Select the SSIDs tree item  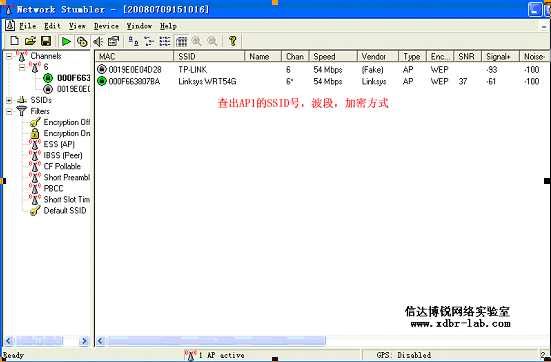point(41,100)
